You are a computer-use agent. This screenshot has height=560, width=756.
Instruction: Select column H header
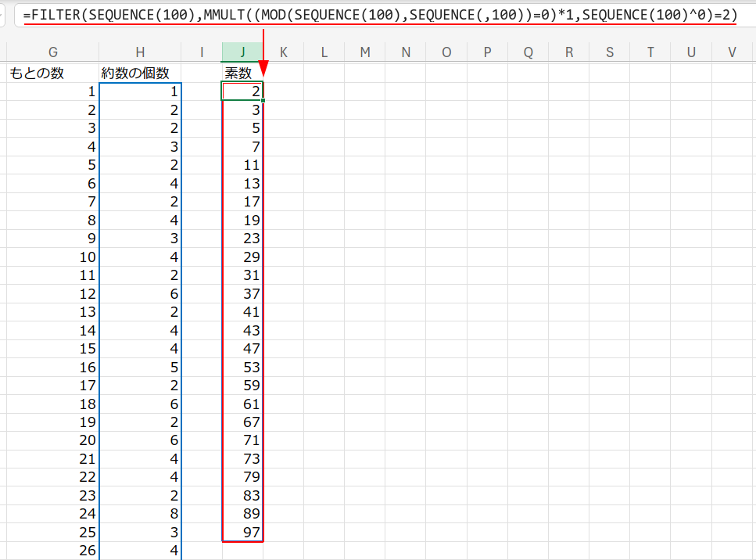[140, 52]
